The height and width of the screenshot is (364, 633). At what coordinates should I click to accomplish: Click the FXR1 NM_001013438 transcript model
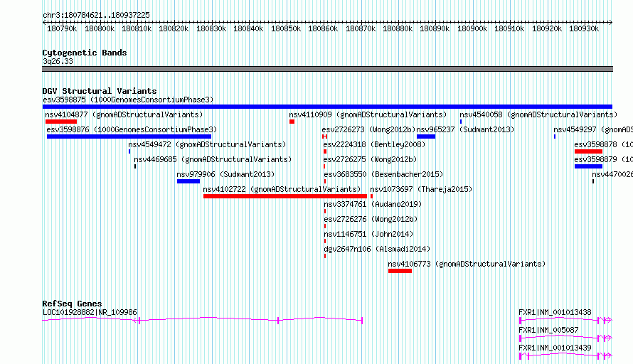point(565,321)
